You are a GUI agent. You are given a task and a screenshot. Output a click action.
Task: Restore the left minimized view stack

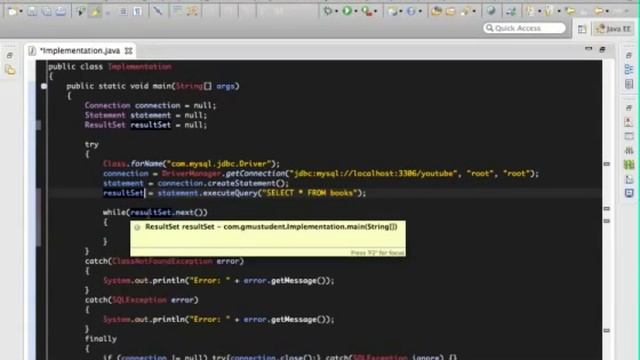pyautogui.click(x=10, y=55)
